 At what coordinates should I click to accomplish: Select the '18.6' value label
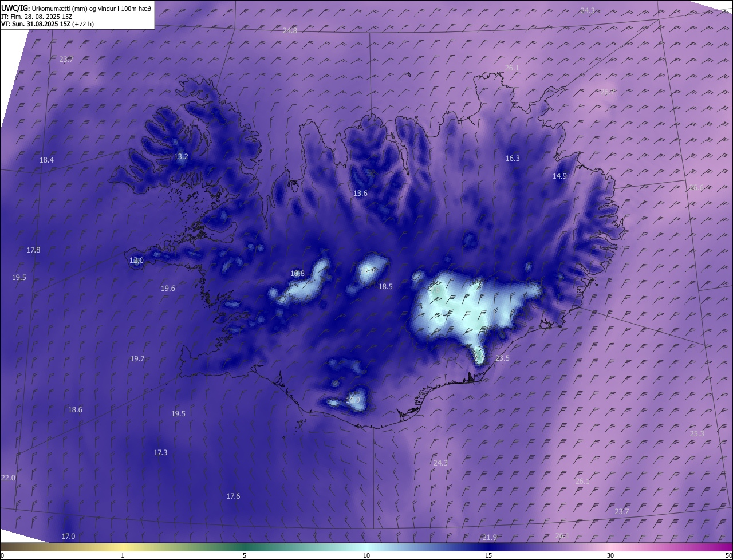pyautogui.click(x=75, y=410)
